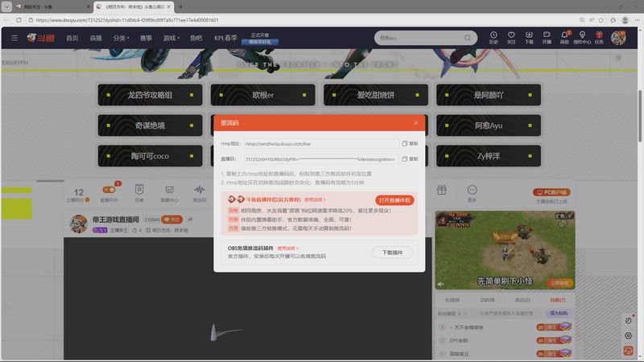
Task: Select streamer Zy梓洋
Action: (x=489, y=156)
